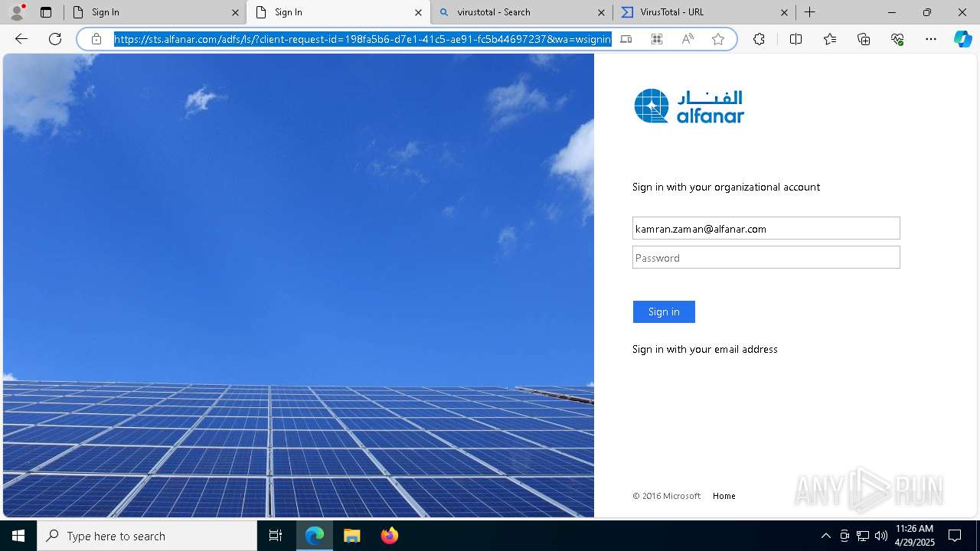Viewport: 980px width, 551px height.
Task: Switch to VirusTotal - URL tab
Action: click(x=704, y=12)
